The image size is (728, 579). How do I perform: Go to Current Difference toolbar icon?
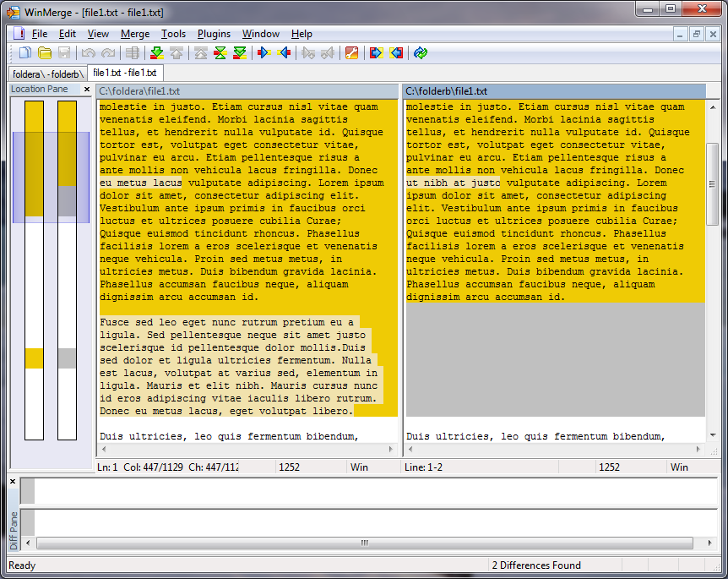click(x=220, y=53)
